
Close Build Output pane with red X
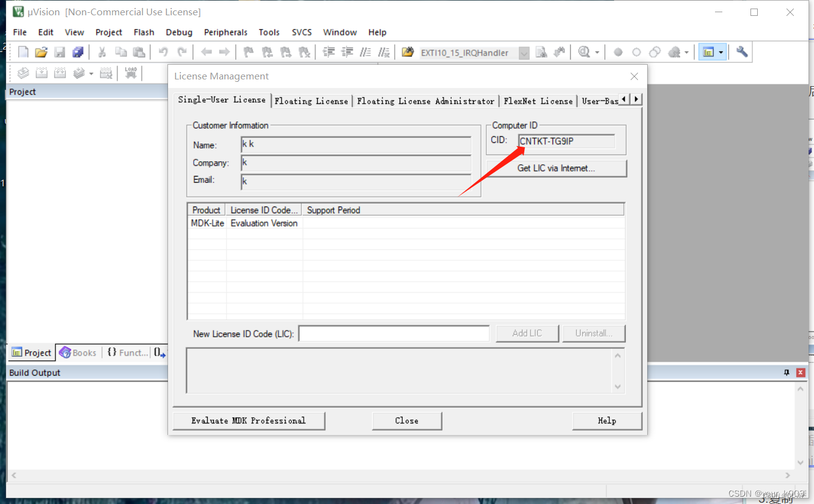coord(801,373)
